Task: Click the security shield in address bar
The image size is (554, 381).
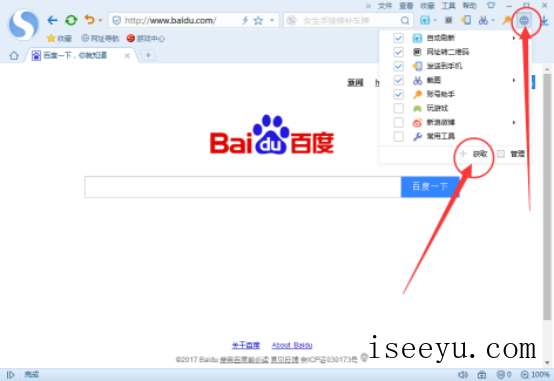Action: click(x=117, y=20)
